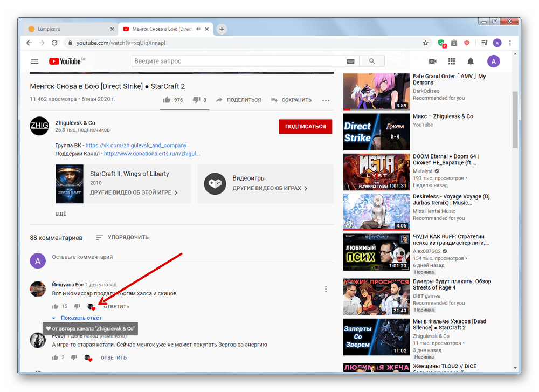This screenshot has height=392, width=539.
Task: Open the create video camera icon
Action: click(433, 61)
